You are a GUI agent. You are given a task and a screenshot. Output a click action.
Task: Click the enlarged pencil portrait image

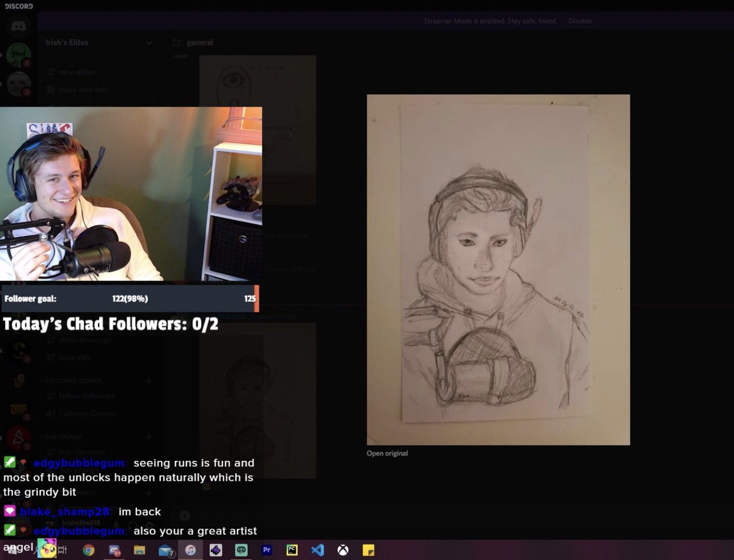(499, 270)
